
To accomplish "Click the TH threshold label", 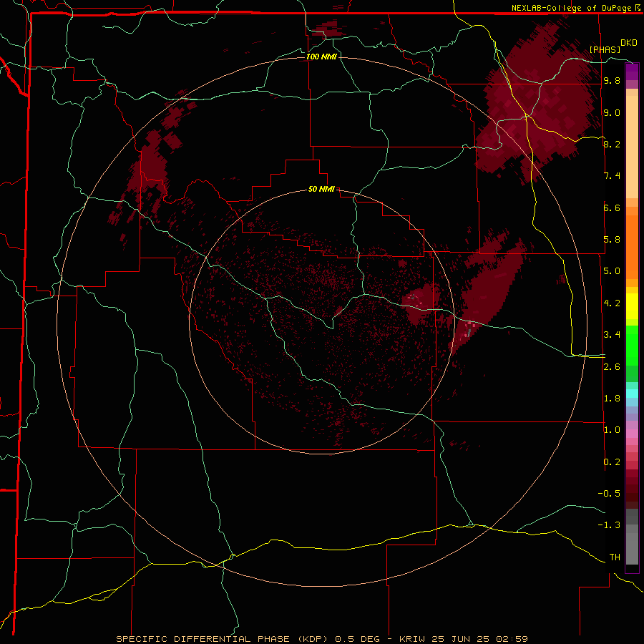I will point(615,557).
